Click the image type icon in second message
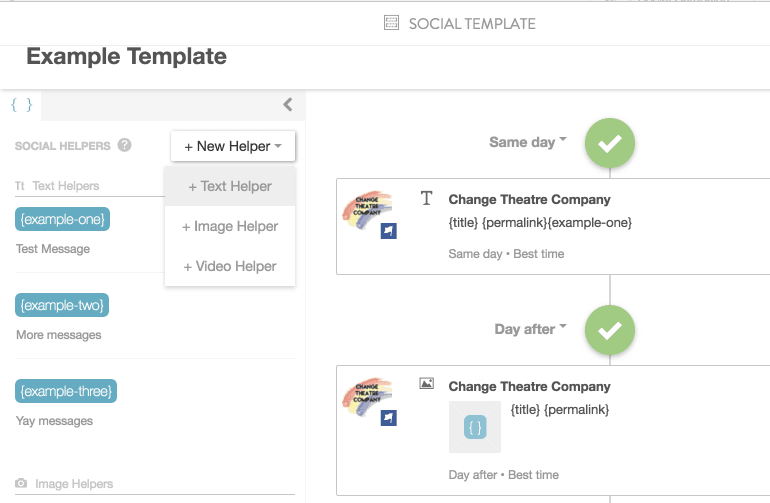This screenshot has width=770, height=503. pyautogui.click(x=427, y=384)
